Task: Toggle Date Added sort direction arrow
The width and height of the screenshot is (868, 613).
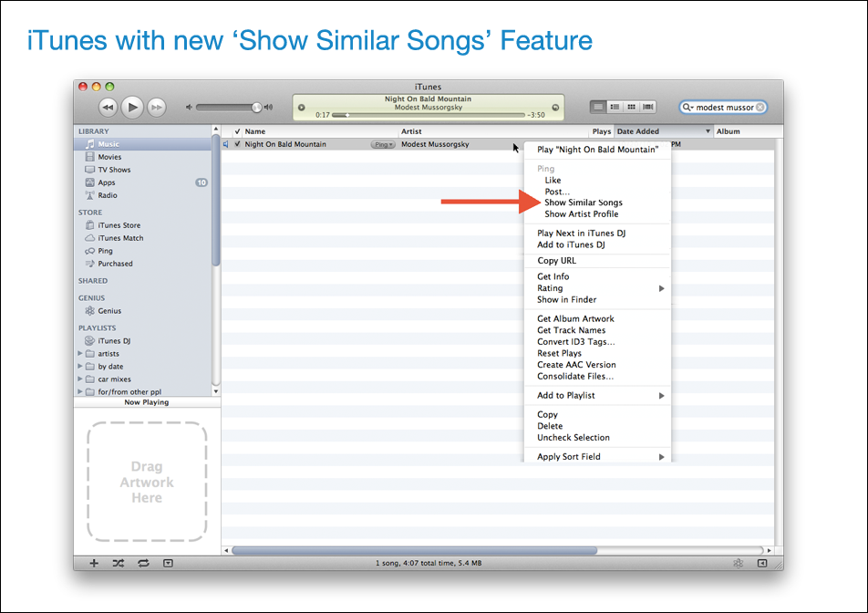Action: (708, 131)
